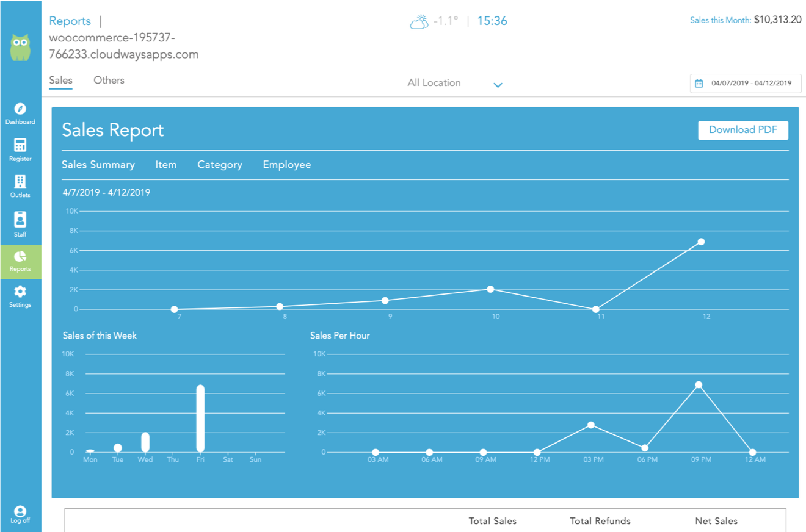This screenshot has height=532, width=806.
Task: Select the 12 PM point in Sales Per Hour
Action: [537, 453]
